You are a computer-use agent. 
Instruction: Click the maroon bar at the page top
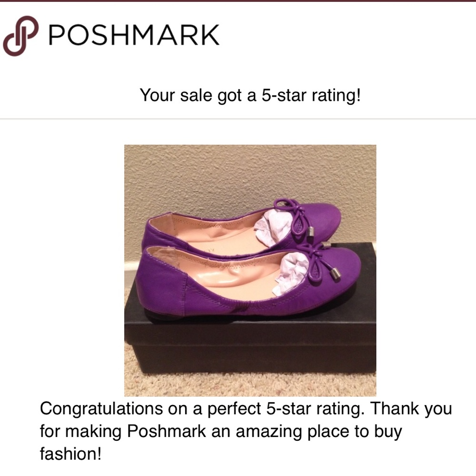238,1
